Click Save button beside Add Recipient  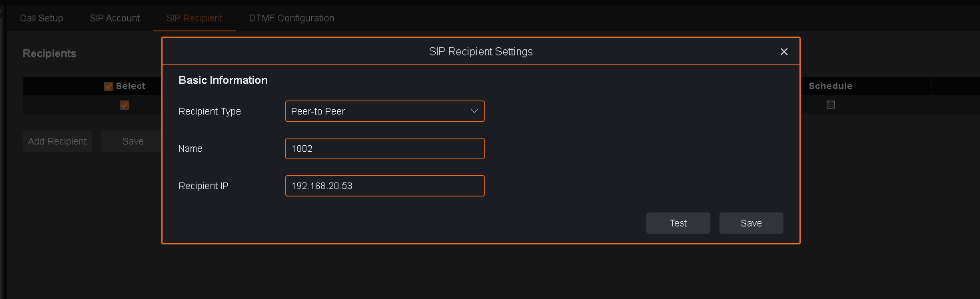coord(133,141)
